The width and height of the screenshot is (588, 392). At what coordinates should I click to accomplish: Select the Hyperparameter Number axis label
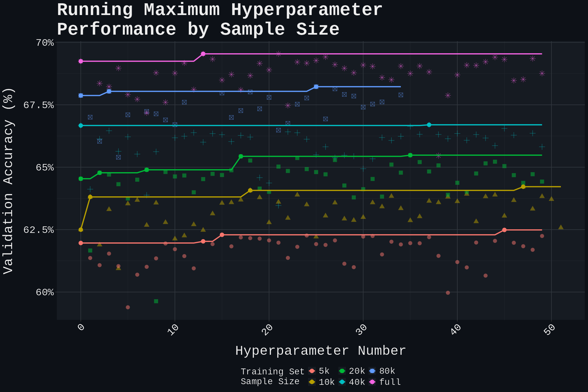[320, 351]
